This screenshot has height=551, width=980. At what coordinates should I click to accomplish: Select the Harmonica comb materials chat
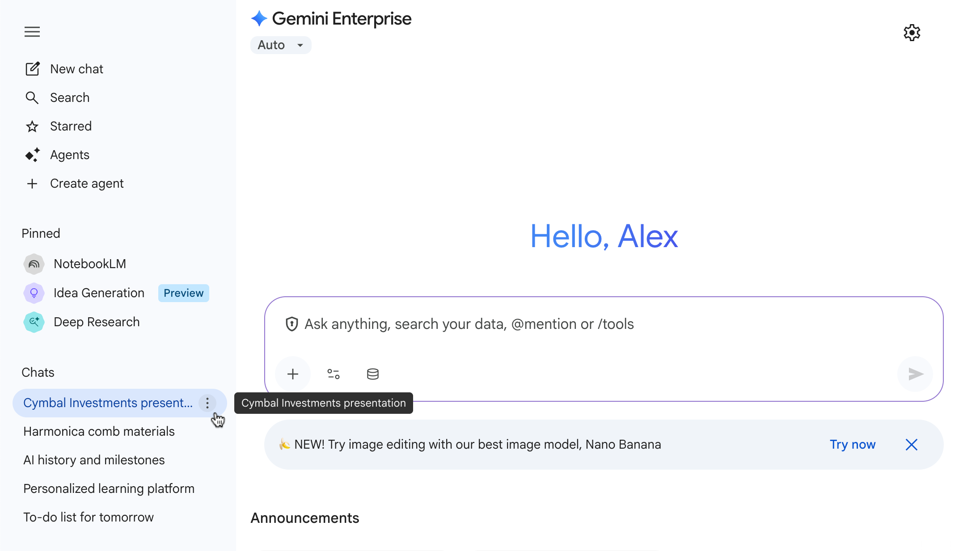point(98,431)
